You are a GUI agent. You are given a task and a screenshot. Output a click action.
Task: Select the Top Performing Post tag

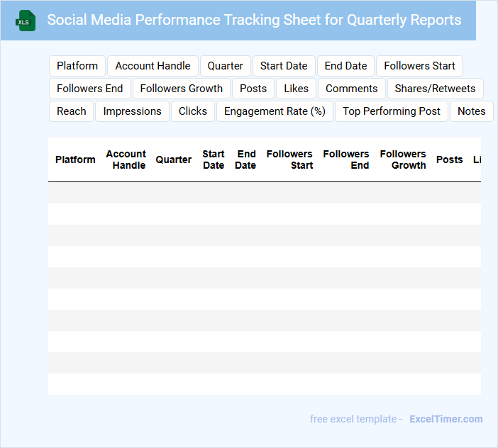pos(392,111)
